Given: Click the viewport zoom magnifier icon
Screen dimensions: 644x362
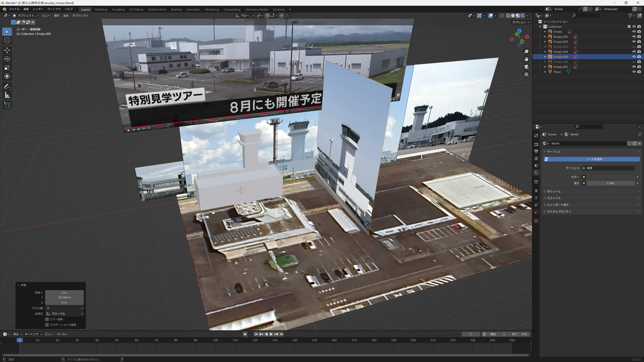Looking at the screenshot, I should [526, 51].
